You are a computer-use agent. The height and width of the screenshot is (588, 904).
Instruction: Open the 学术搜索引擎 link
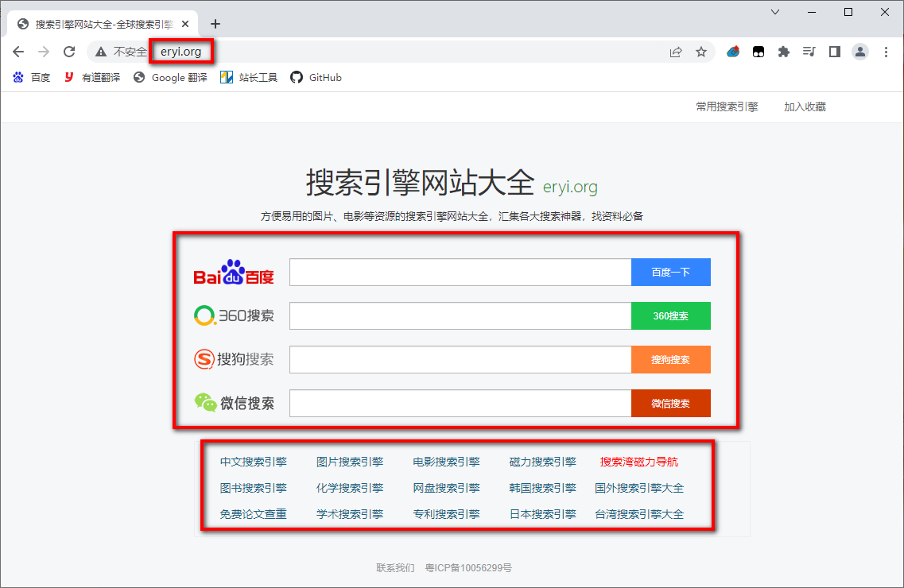(350, 514)
